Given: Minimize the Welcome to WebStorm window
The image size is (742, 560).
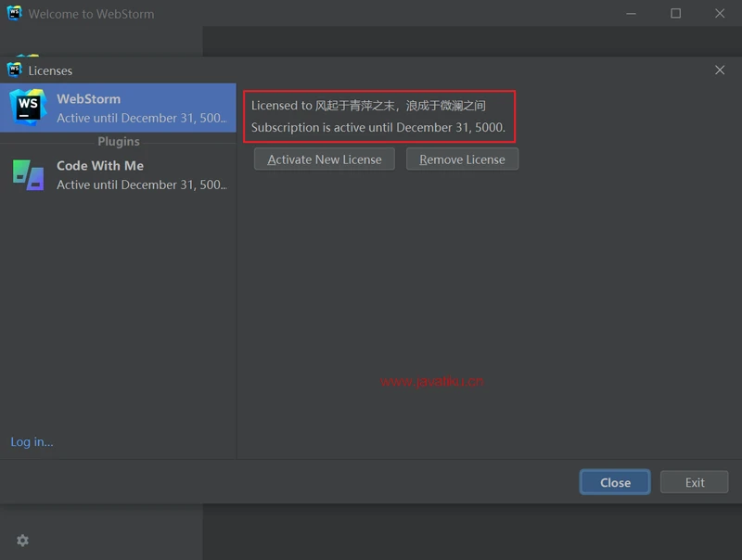Looking at the screenshot, I should point(632,14).
